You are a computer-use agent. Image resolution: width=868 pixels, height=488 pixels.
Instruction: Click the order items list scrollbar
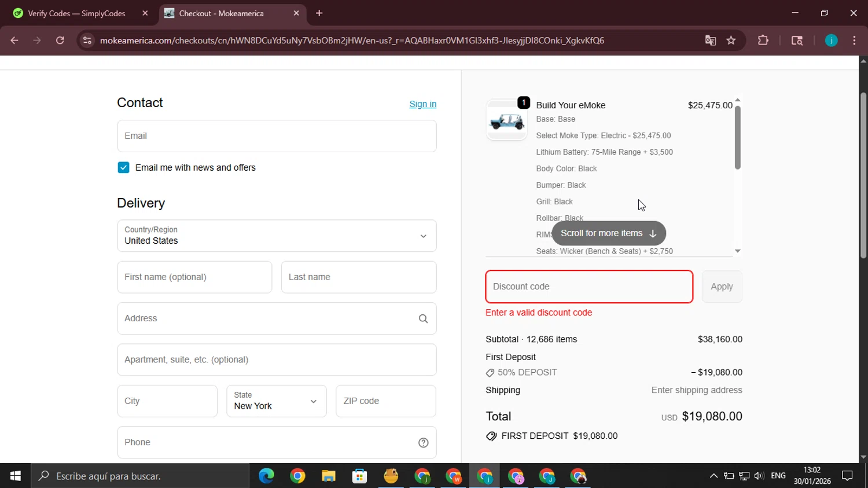click(x=738, y=138)
